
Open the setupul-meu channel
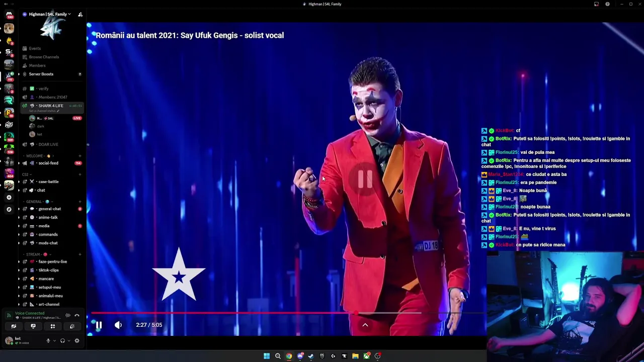tap(52, 287)
